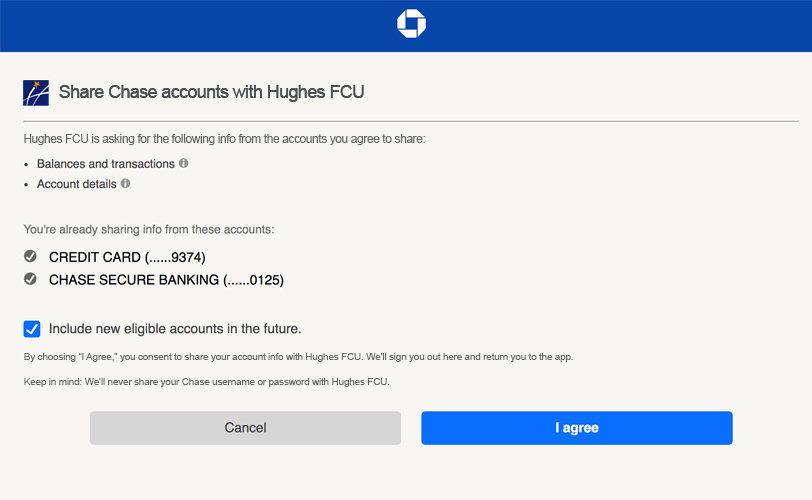Click the CHASE SECURE BANKING (......0125) account entry

[166, 280]
